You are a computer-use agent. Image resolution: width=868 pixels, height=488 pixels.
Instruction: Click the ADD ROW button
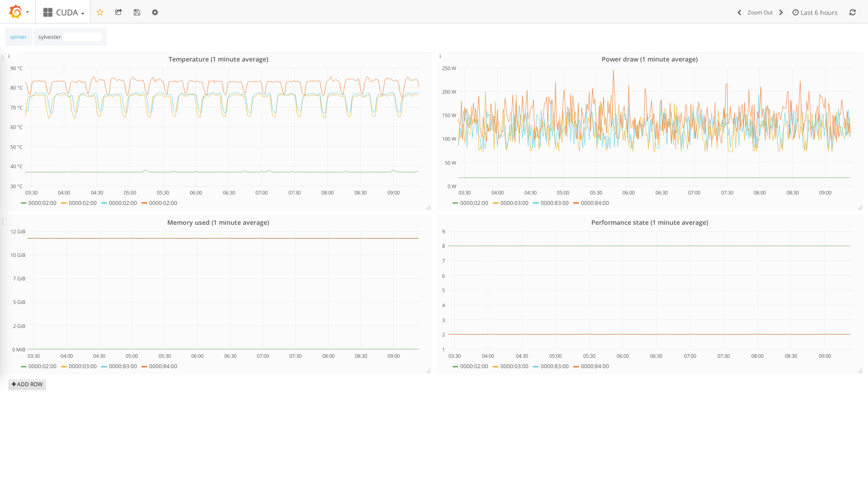(27, 384)
